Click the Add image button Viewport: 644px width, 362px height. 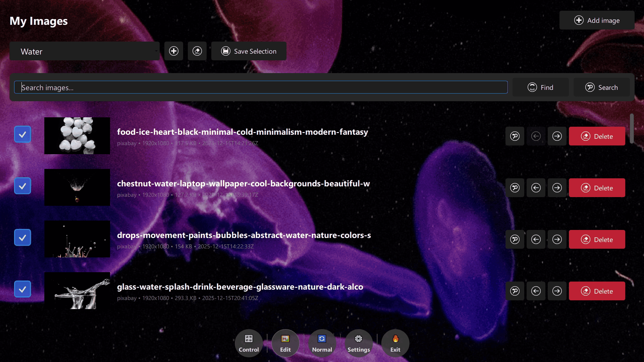[597, 20]
